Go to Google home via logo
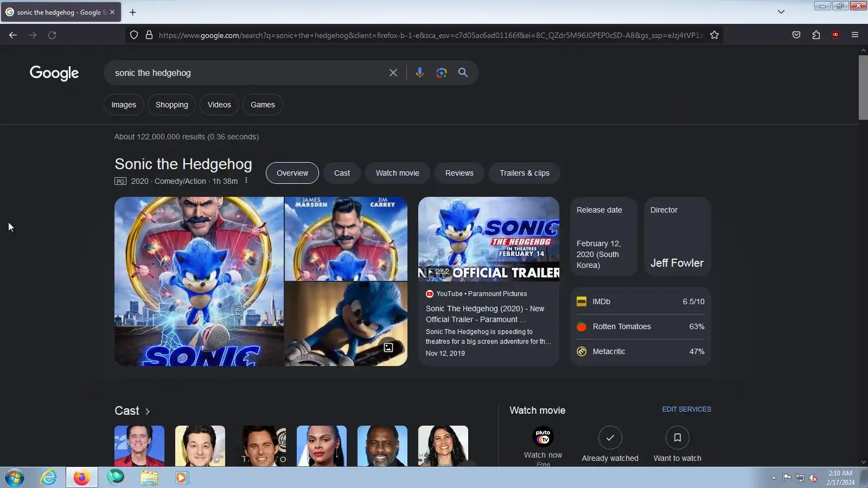This screenshot has height=488, width=868. pos(54,73)
